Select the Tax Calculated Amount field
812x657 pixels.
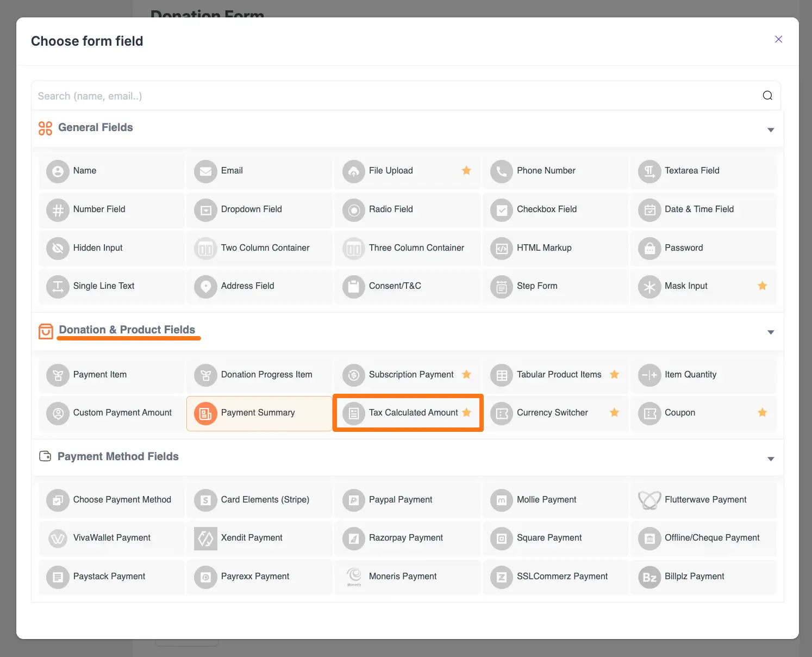click(408, 413)
